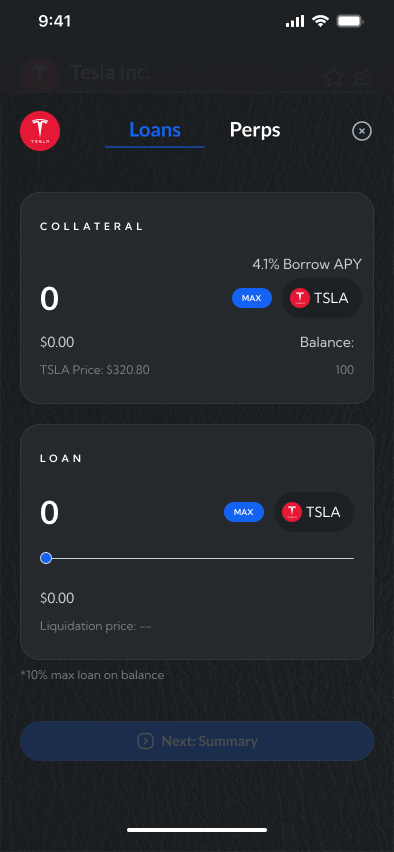394x852 pixels.
Task: Check the Wi-Fi status icon
Action: click(321, 22)
